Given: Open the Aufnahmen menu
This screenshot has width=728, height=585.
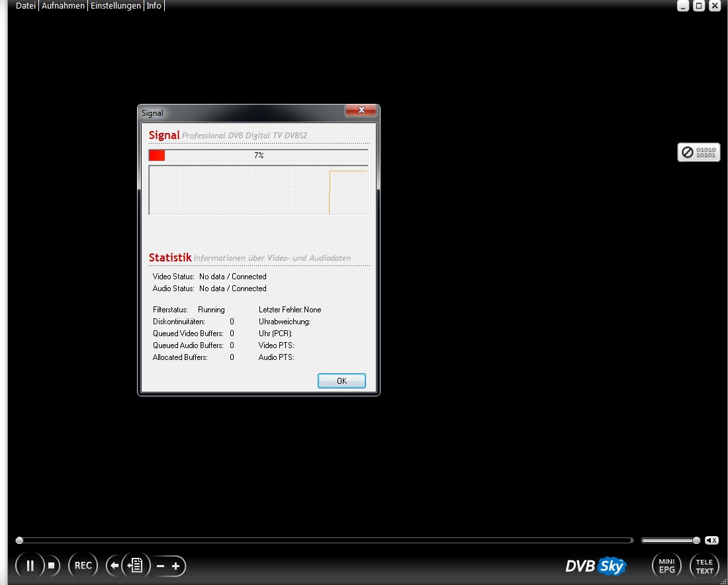Looking at the screenshot, I should [x=63, y=6].
